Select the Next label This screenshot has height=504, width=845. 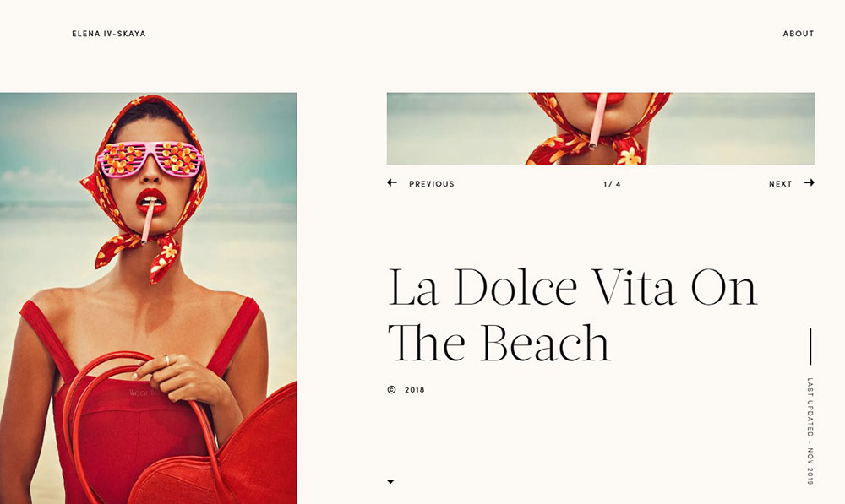[x=780, y=183]
